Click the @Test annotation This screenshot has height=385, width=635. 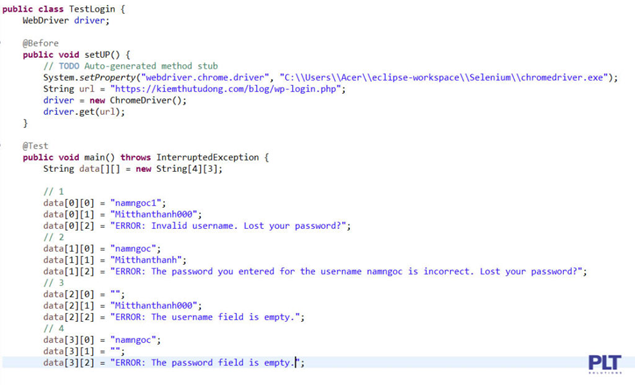(35, 146)
